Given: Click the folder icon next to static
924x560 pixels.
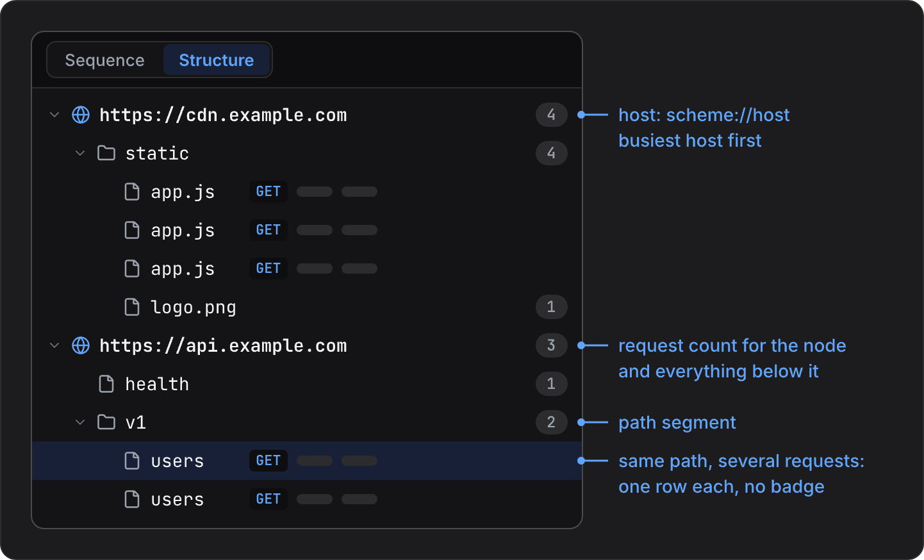Looking at the screenshot, I should [106, 153].
